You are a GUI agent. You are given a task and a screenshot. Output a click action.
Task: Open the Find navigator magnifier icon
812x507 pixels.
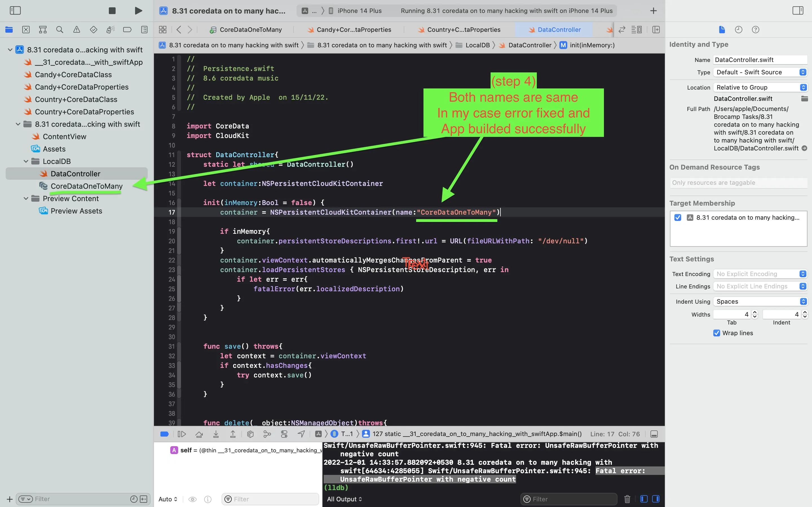click(x=60, y=30)
